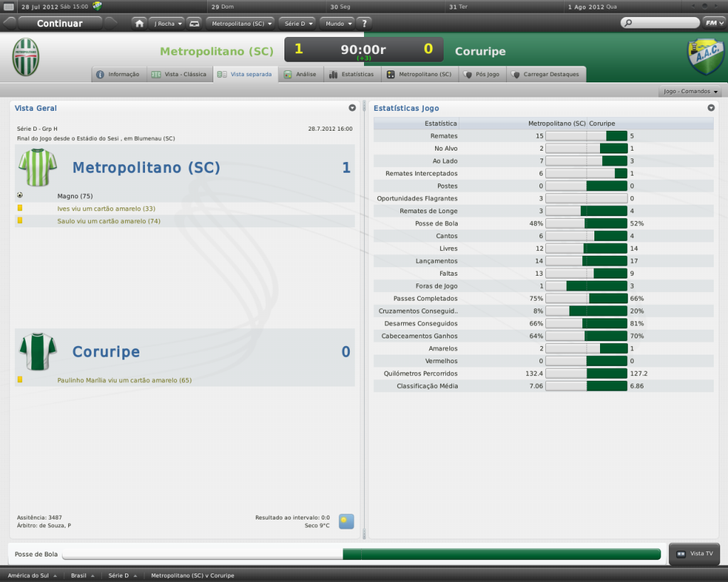Click the home icon in the toolbar

pyautogui.click(x=139, y=23)
